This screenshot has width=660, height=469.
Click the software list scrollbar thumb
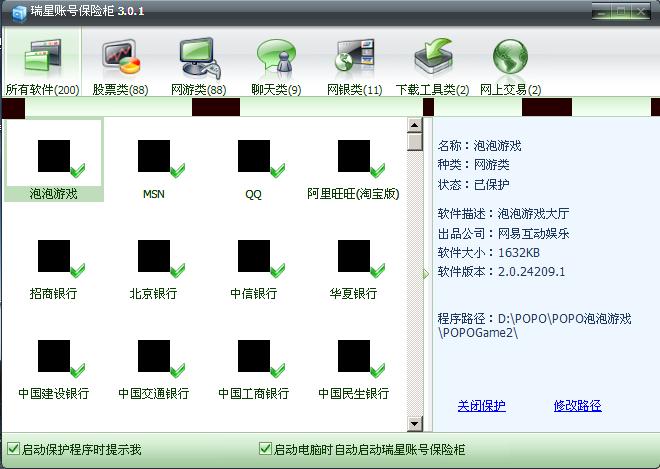(x=415, y=141)
